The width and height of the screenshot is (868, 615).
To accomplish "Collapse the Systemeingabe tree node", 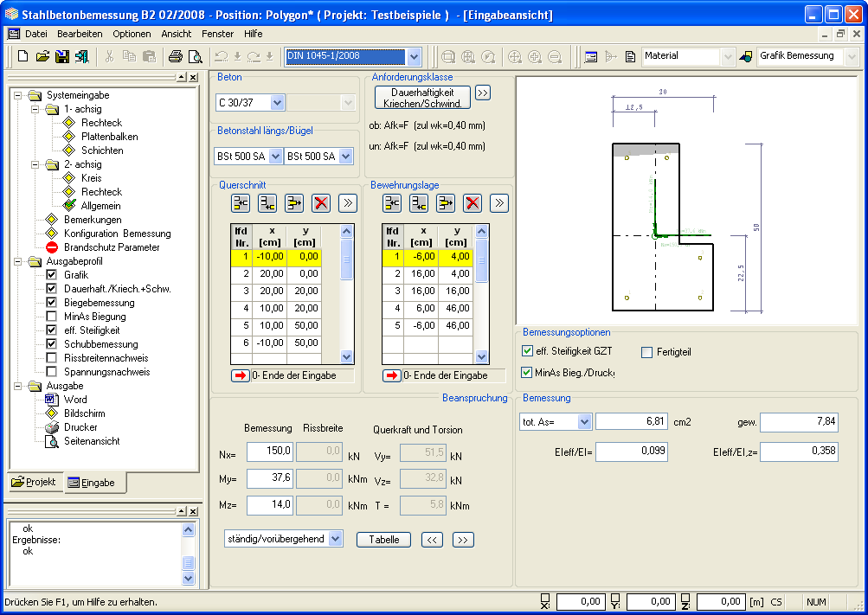I will (x=17, y=95).
